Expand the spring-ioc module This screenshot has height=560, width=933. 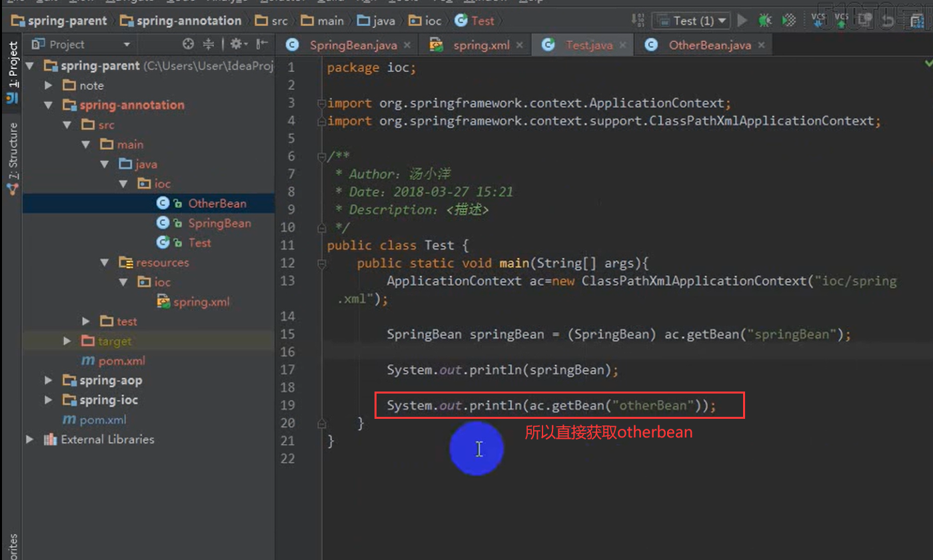(x=48, y=400)
